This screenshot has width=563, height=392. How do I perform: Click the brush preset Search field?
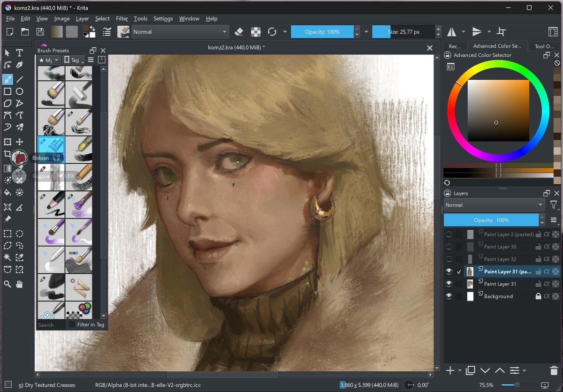tap(51, 324)
